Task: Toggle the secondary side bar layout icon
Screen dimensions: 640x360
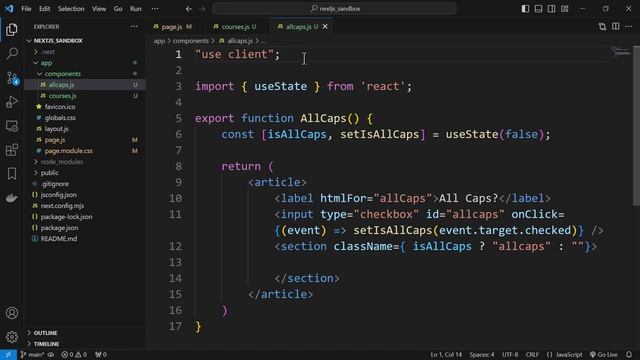Action: coord(551,9)
